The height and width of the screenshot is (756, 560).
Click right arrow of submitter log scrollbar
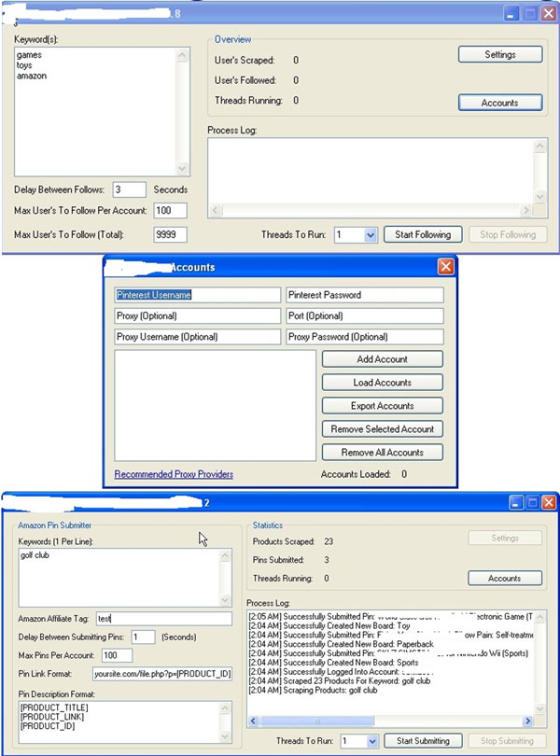[527, 721]
